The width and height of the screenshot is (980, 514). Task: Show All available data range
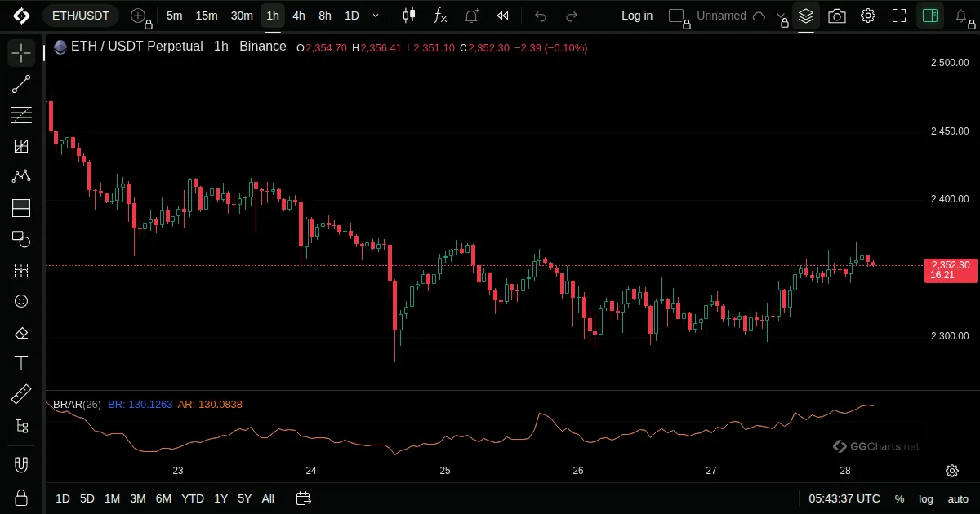[x=268, y=498]
